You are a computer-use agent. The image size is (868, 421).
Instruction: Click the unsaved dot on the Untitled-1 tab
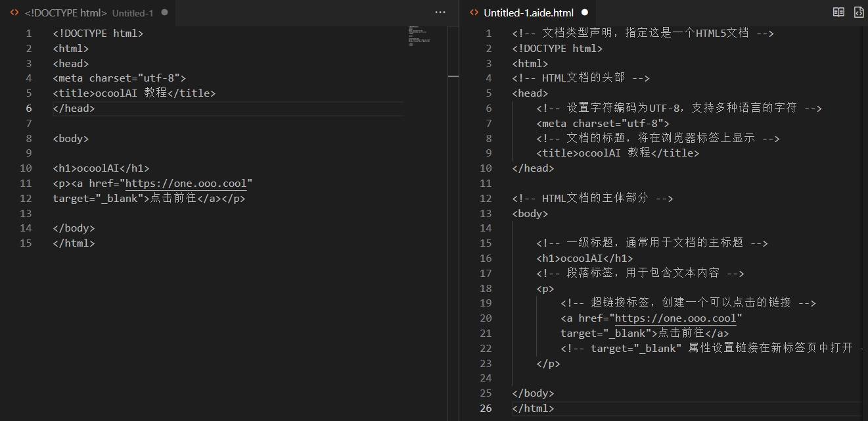coord(164,12)
